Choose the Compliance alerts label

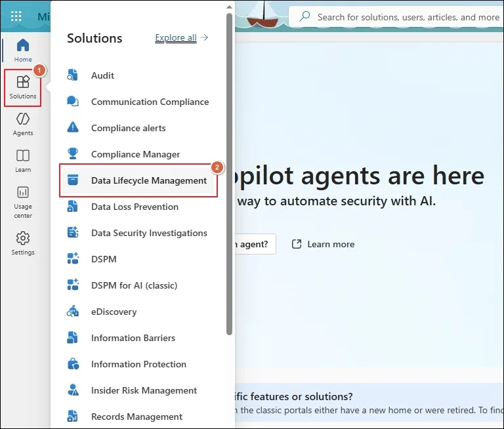tap(128, 128)
